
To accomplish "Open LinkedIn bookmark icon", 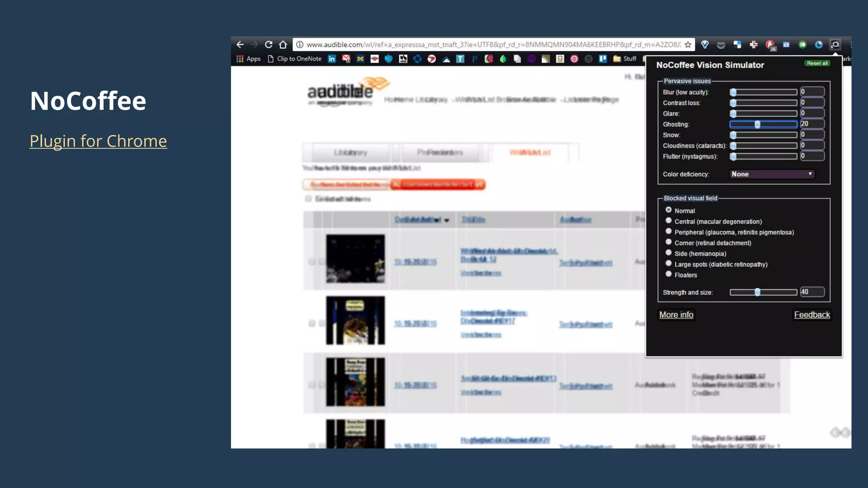I will 332,59.
